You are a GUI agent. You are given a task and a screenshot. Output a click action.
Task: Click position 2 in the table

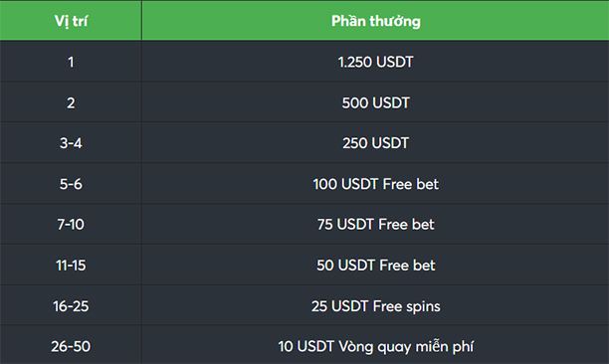(x=71, y=102)
